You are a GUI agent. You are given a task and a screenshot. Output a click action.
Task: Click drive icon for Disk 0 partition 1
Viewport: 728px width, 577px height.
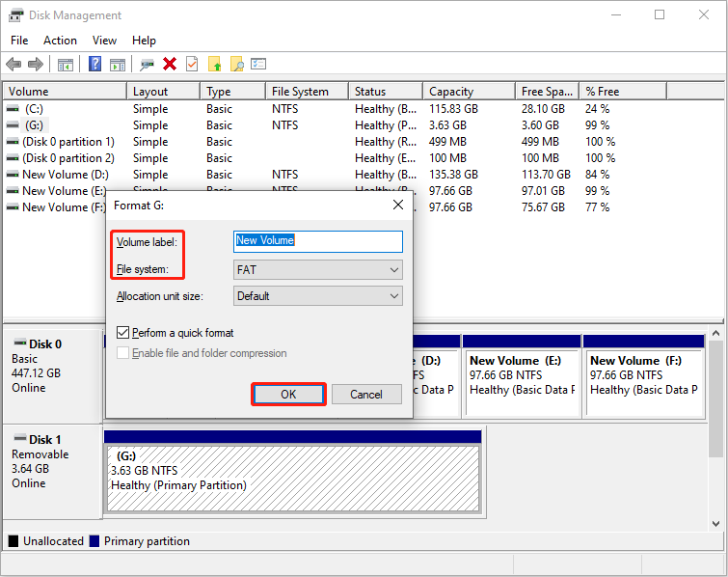pos(13,142)
